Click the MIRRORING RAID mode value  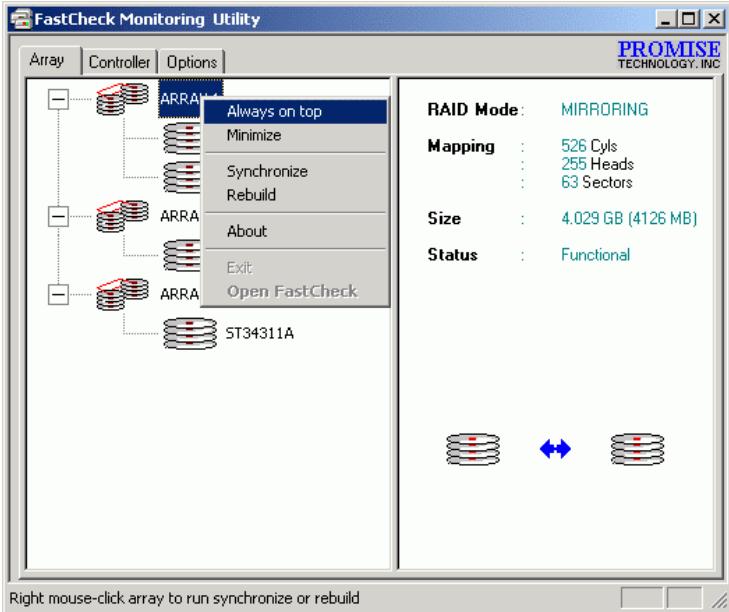pyautogui.click(x=604, y=110)
